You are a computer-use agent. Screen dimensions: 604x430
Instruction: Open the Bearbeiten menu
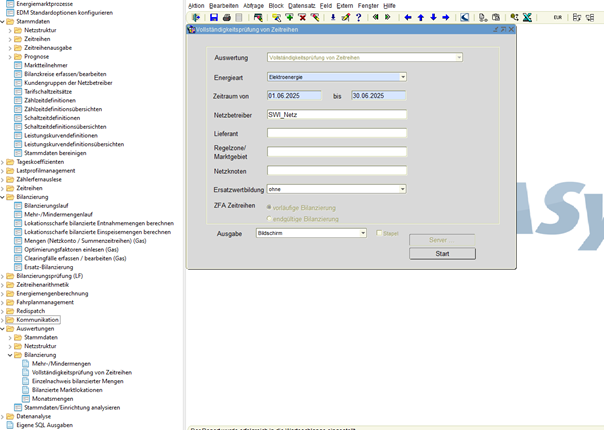[x=224, y=6]
